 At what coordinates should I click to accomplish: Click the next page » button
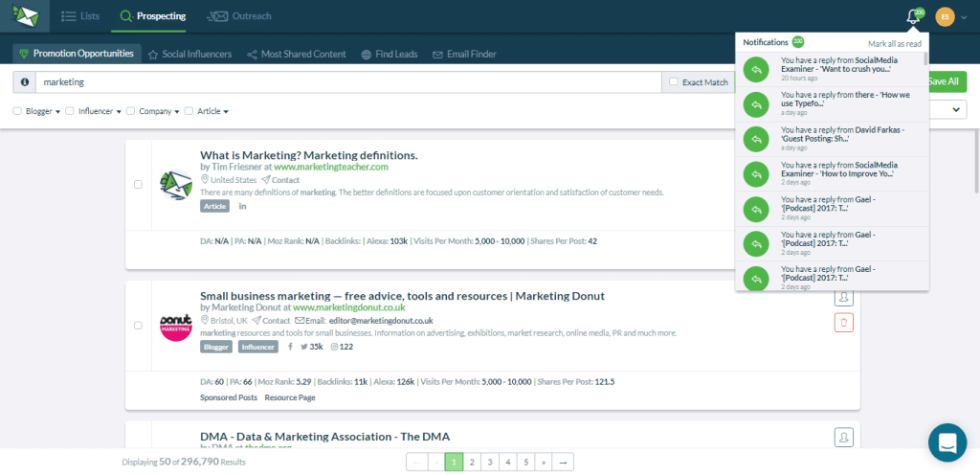click(545, 462)
